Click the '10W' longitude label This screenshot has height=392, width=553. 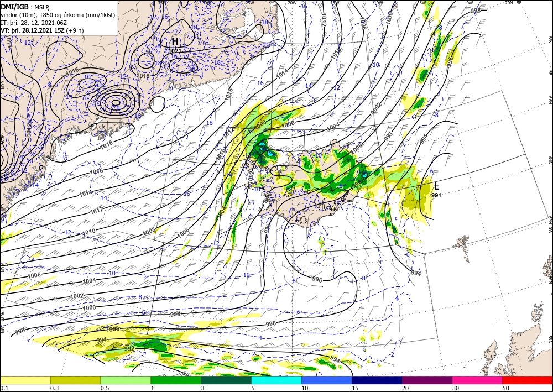coord(378,3)
